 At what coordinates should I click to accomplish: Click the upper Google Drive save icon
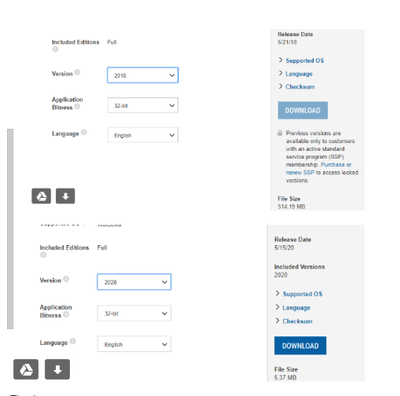[x=41, y=196]
